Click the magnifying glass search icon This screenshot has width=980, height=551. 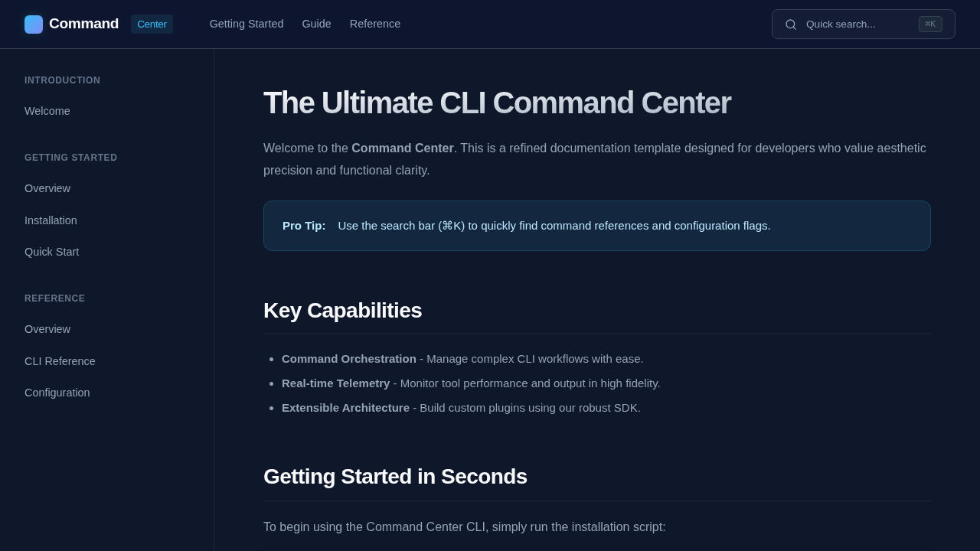791,24
